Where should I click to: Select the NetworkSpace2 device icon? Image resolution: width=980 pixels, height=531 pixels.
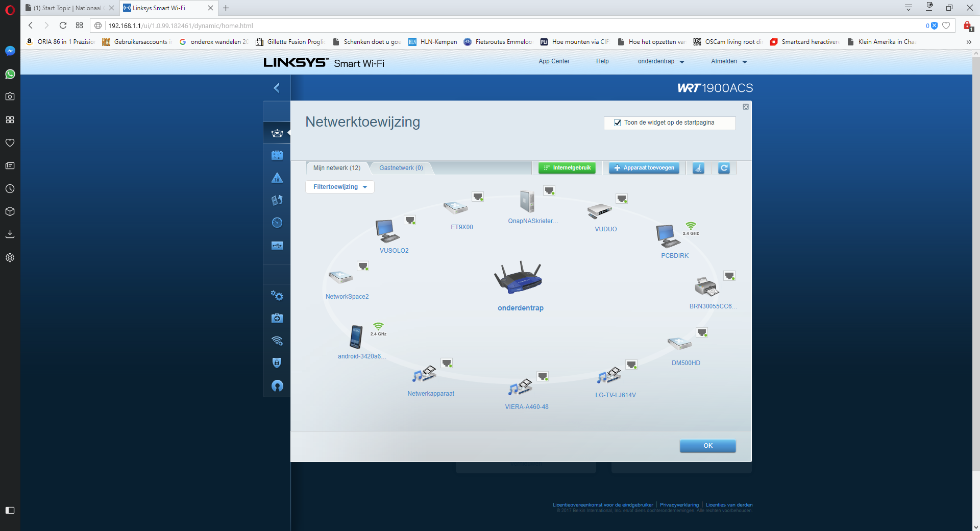(x=341, y=277)
